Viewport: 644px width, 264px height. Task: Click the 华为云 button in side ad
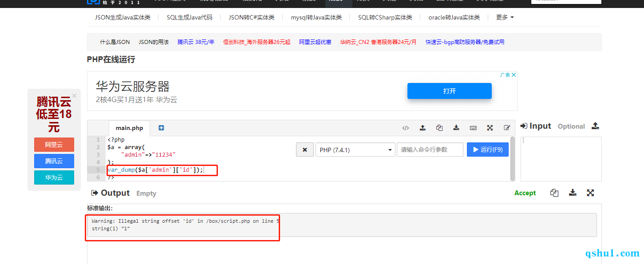(54, 177)
